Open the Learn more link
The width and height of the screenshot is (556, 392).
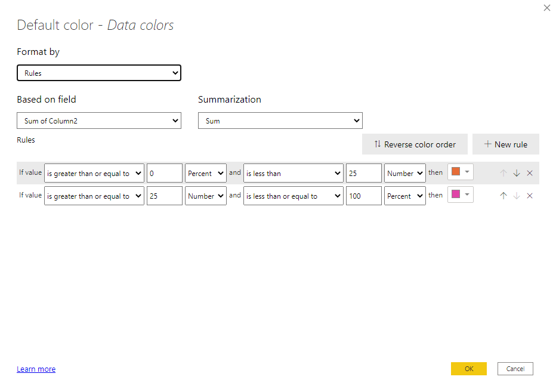(36, 369)
